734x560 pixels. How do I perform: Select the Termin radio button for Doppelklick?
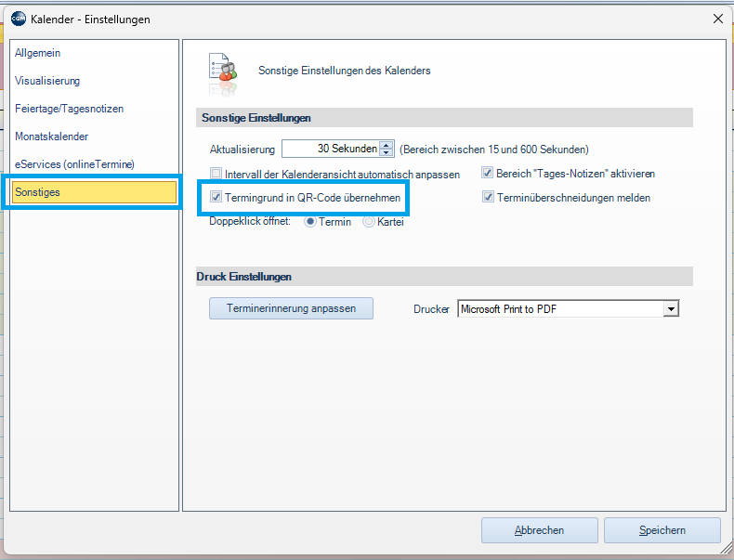click(311, 222)
